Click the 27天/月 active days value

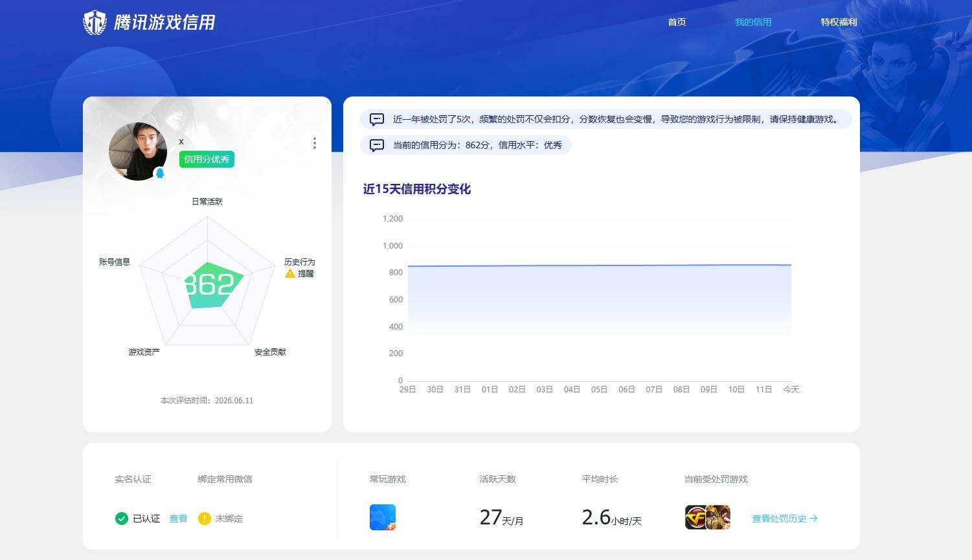(501, 517)
